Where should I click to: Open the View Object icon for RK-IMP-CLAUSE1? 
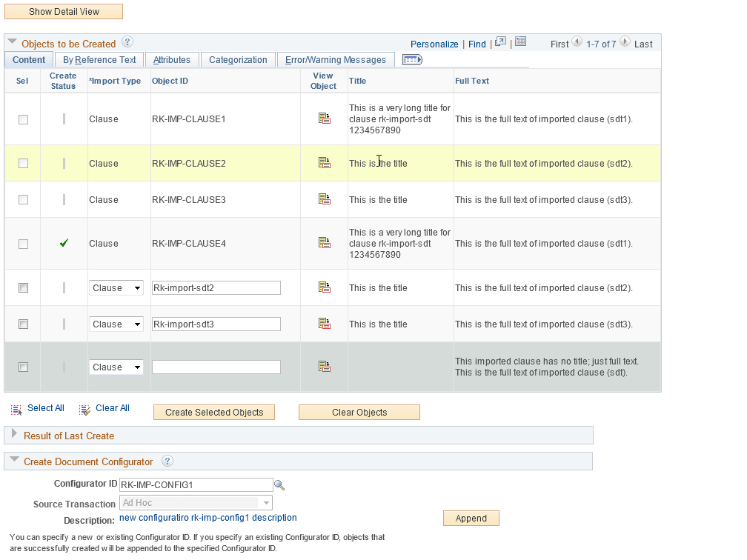coord(324,117)
